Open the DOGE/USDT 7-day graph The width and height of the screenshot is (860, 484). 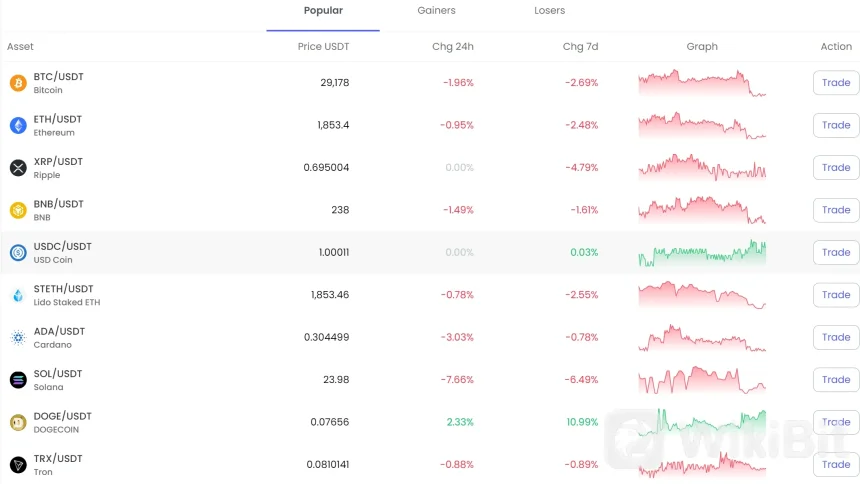point(702,422)
